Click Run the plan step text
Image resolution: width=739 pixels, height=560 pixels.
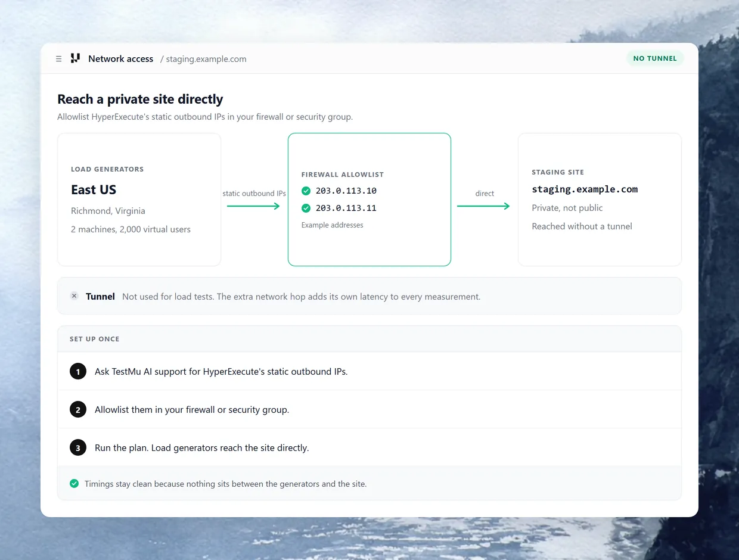tap(201, 448)
